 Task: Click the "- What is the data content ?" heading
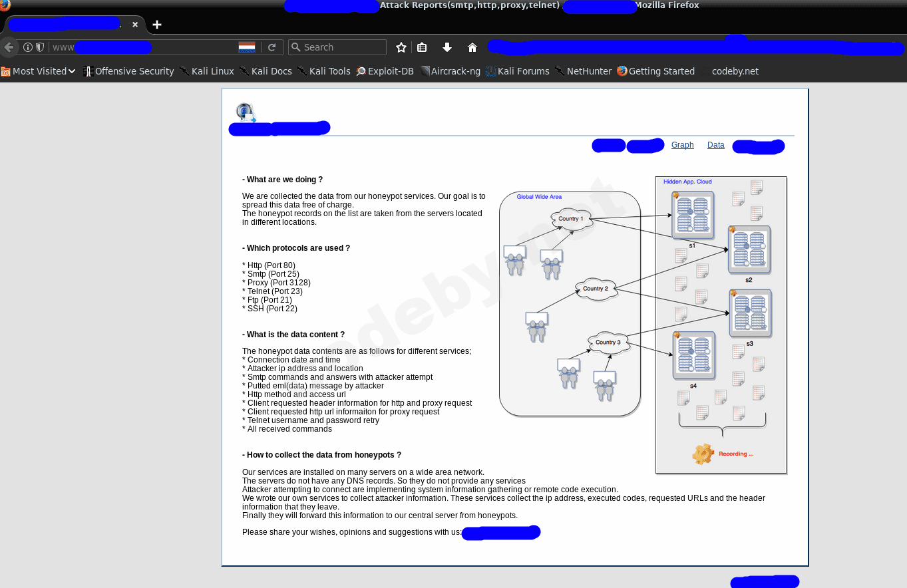(x=293, y=335)
